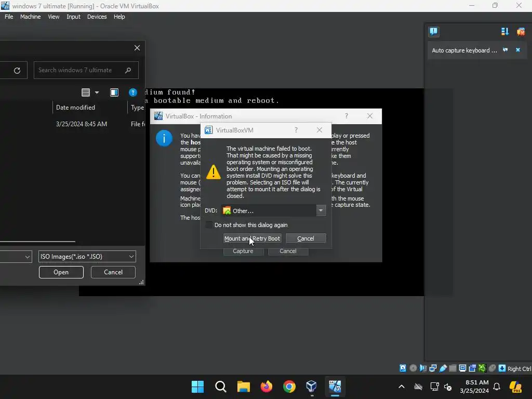Click the expand arrows on Auto capture keyboard notification
Viewport: 532px width, 399px height.
point(505,50)
